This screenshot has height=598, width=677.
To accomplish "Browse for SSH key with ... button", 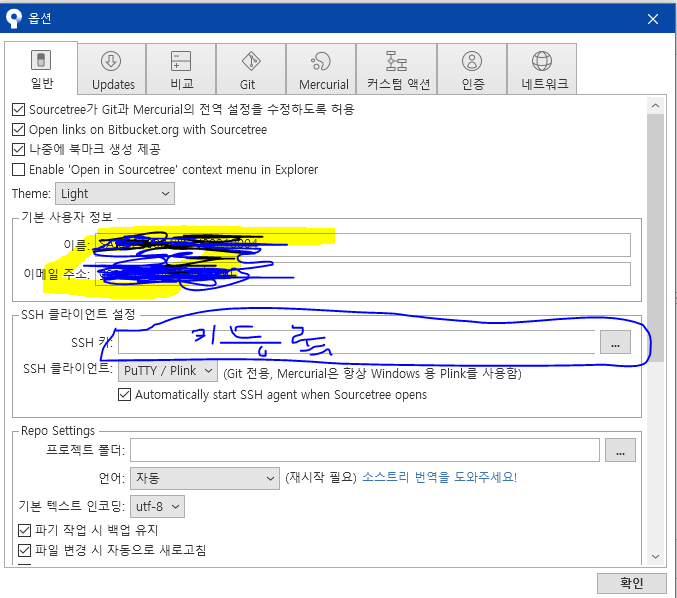I will pos(615,342).
